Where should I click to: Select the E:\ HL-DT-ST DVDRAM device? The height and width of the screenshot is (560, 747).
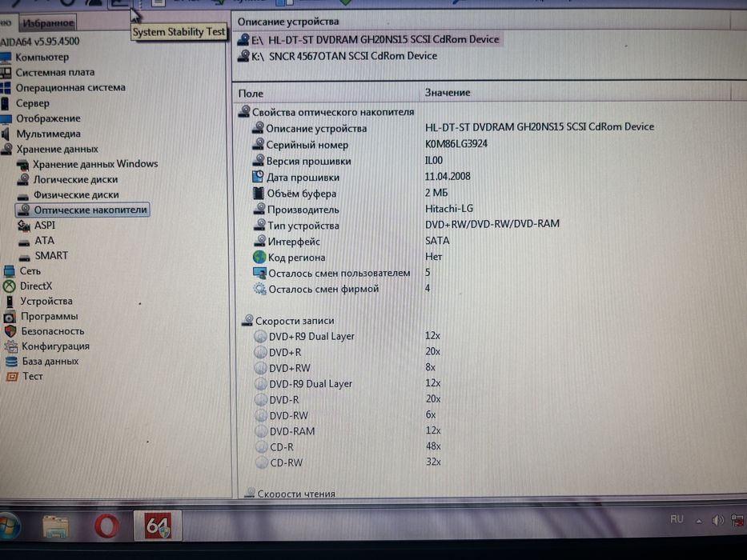coord(375,39)
